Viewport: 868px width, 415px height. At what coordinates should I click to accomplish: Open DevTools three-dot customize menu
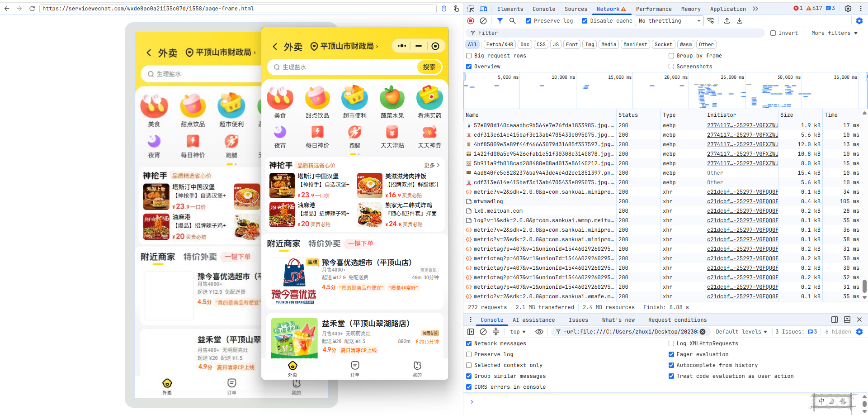[x=860, y=9]
